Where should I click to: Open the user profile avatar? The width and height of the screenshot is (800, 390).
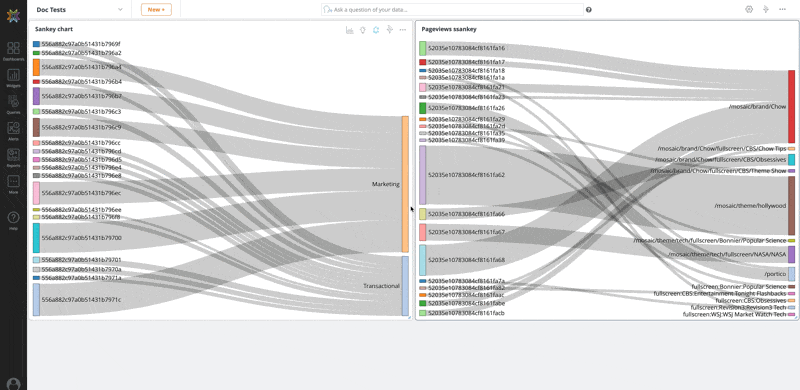click(x=13, y=384)
